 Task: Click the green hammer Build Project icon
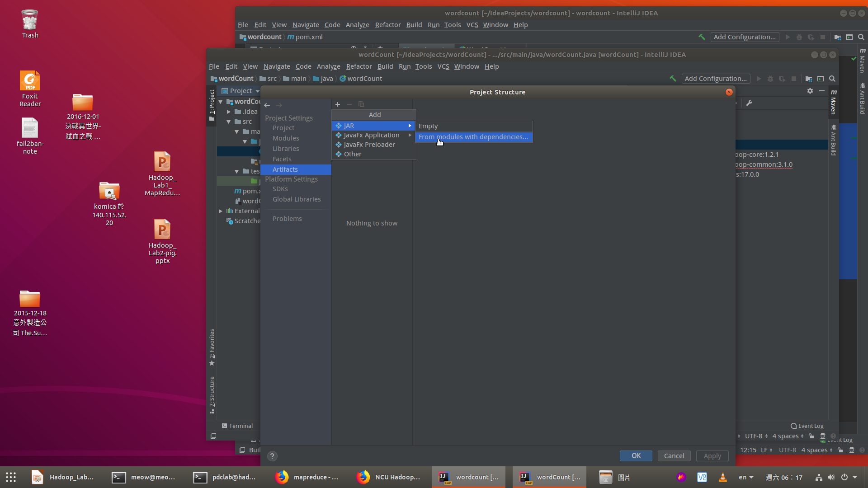(673, 79)
